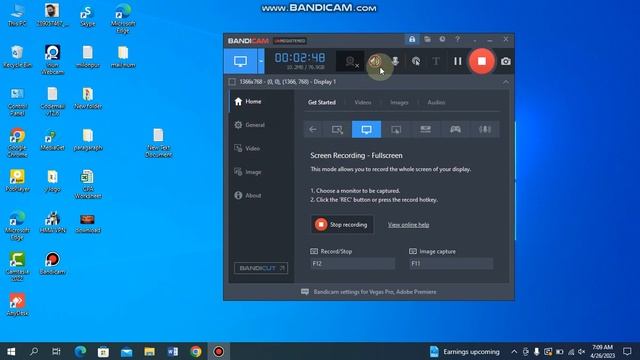This screenshot has width=640, height=360.
Task: Select the Bandicam desktop shortcut
Action: [52, 264]
